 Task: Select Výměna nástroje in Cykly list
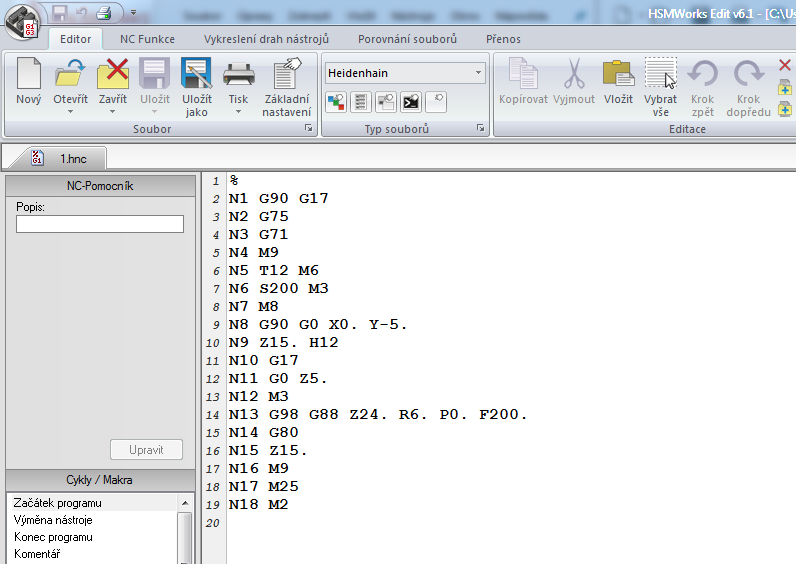[53, 520]
